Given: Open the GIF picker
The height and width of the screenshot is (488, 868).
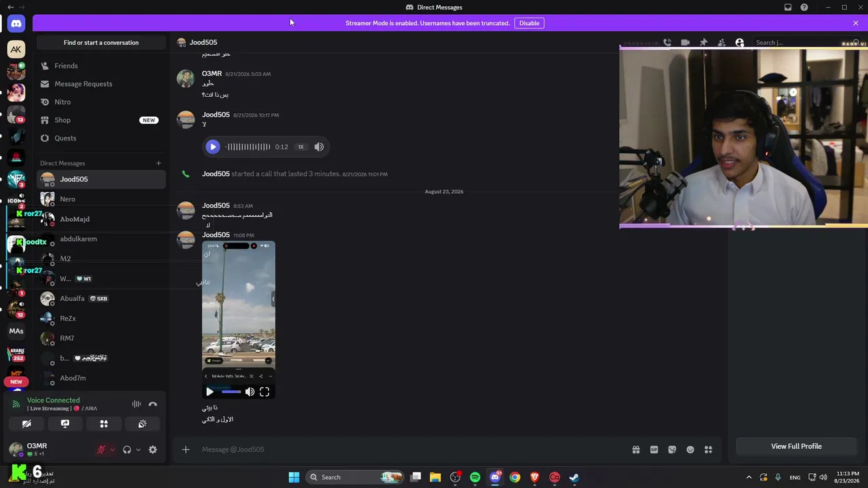Looking at the screenshot, I should point(654,449).
